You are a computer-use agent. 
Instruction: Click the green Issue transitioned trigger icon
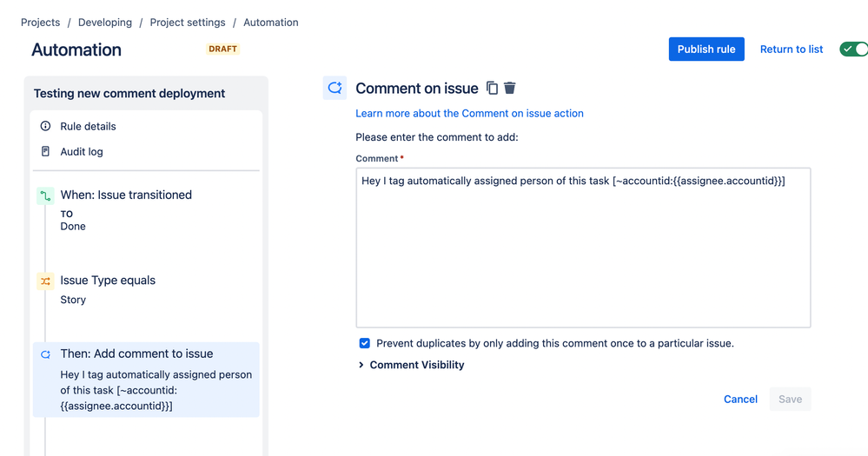46,196
